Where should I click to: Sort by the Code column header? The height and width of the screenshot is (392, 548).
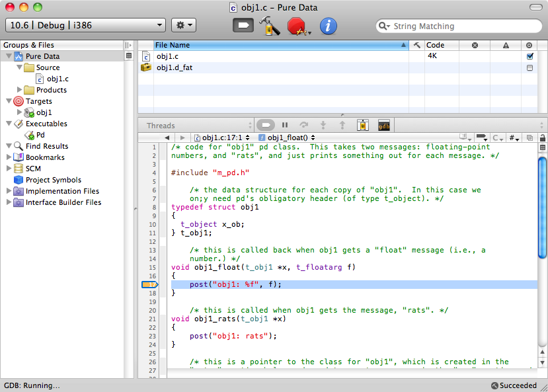(x=442, y=45)
